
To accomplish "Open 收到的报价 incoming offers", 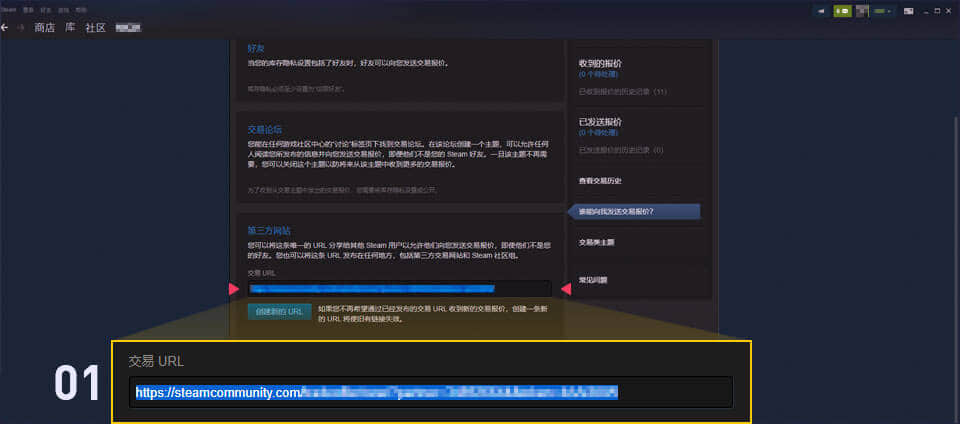I will [601, 64].
